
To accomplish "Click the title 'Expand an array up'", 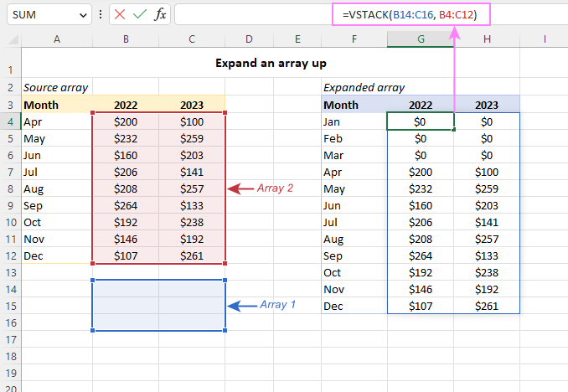I will [x=271, y=63].
